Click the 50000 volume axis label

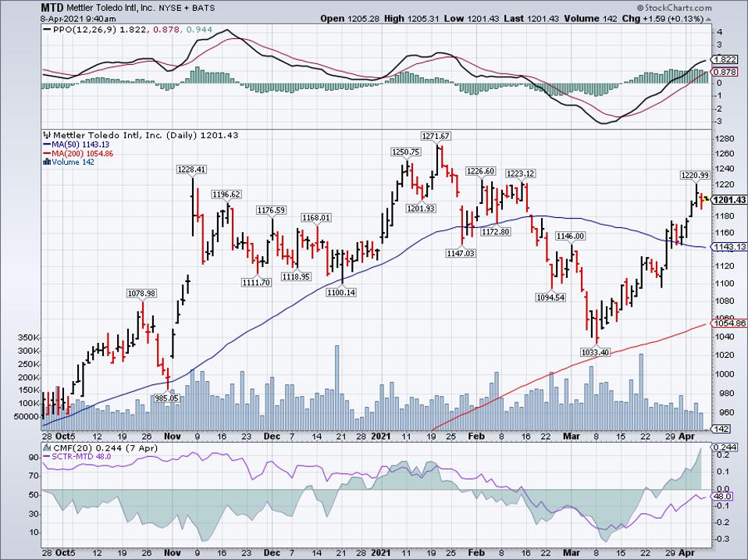click(x=27, y=416)
